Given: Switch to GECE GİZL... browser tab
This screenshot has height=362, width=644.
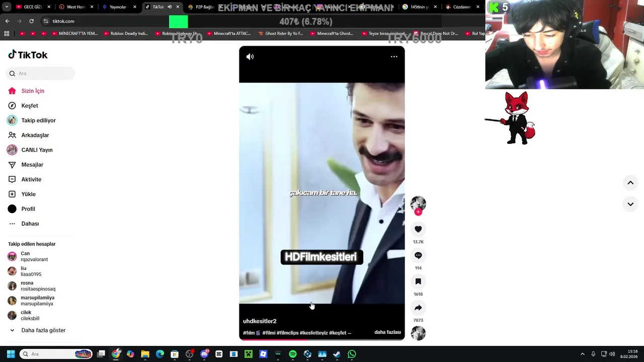Looking at the screenshot, I should 33,7.
